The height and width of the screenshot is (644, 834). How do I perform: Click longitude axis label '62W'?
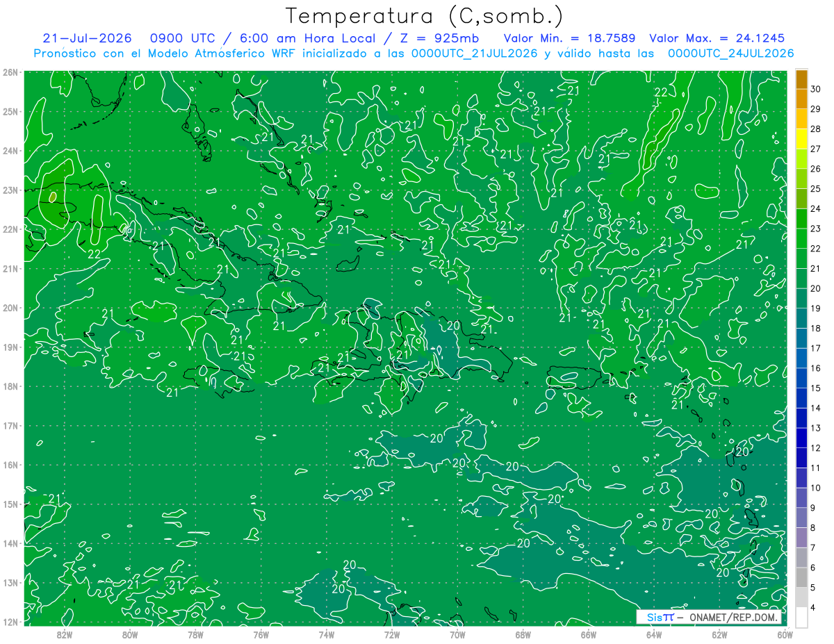point(719,634)
